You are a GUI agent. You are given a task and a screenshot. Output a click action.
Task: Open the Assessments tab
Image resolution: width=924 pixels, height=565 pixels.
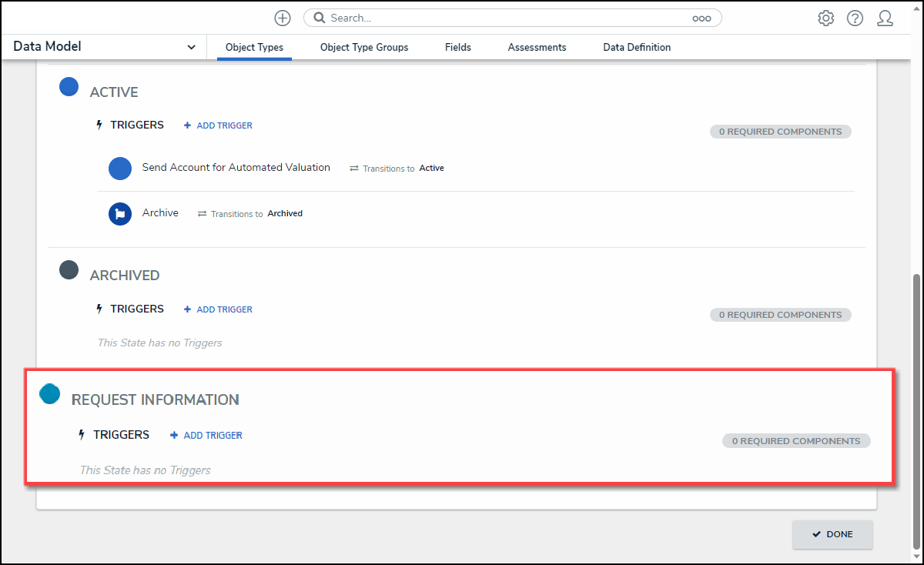[537, 48]
